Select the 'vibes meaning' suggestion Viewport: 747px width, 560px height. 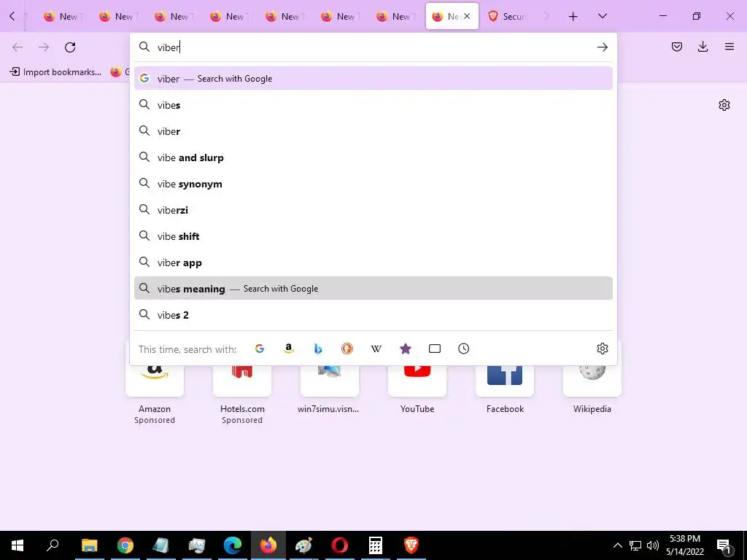[373, 289]
